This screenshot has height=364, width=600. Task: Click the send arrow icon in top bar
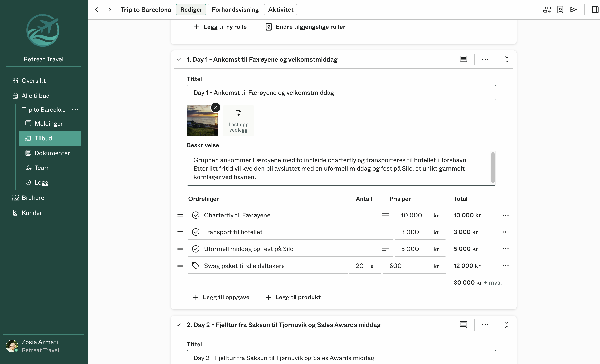click(x=573, y=9)
